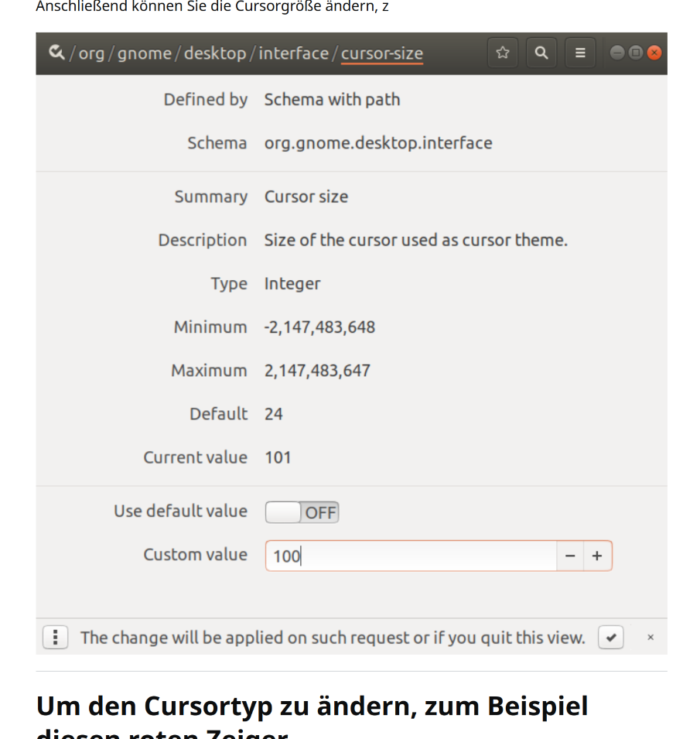700x739 pixels.
Task: Go to desktop in the path bar
Action: [x=215, y=53]
